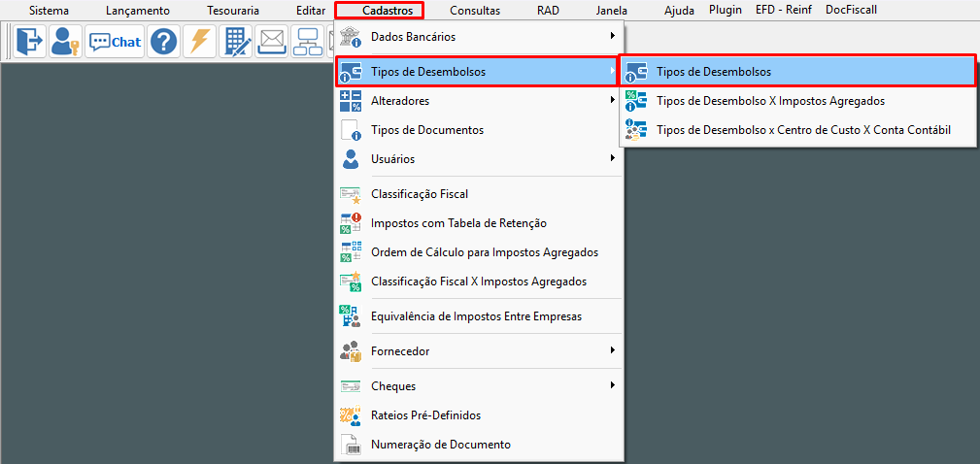Open the Chat toolbar button

click(115, 42)
